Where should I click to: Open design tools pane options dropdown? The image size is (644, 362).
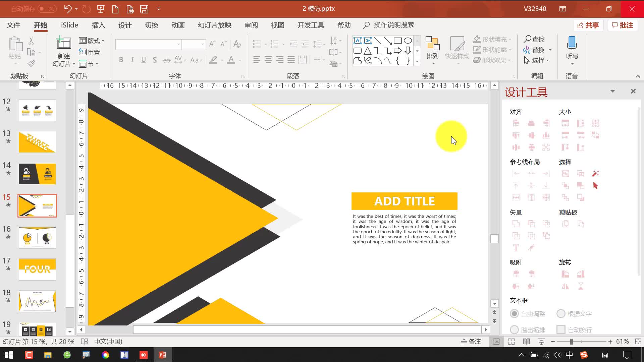612,92
